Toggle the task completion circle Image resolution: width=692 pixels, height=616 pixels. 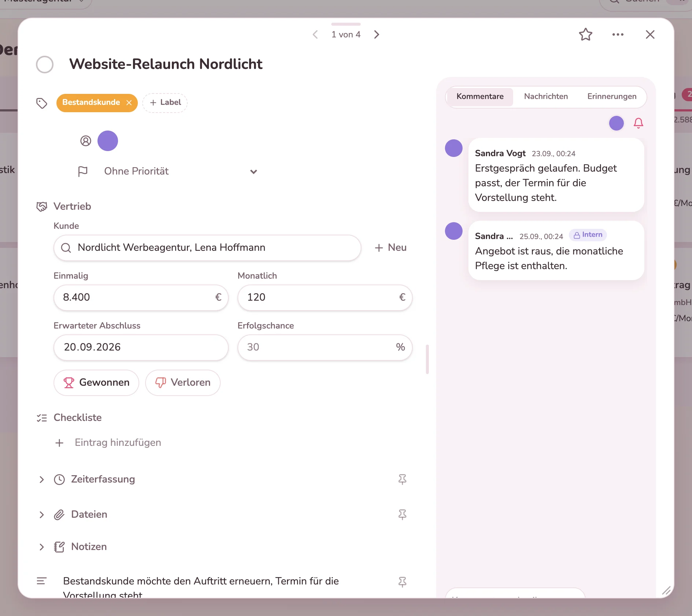(45, 65)
